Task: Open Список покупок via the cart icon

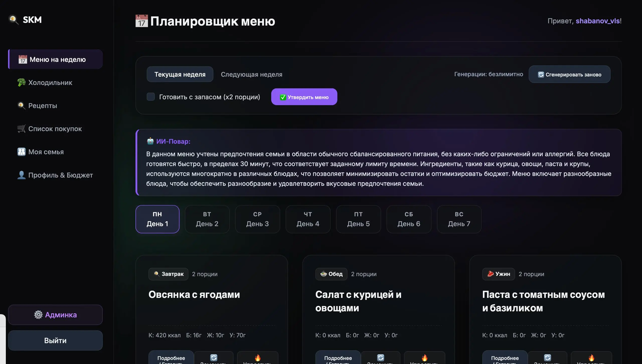Action: (21, 129)
